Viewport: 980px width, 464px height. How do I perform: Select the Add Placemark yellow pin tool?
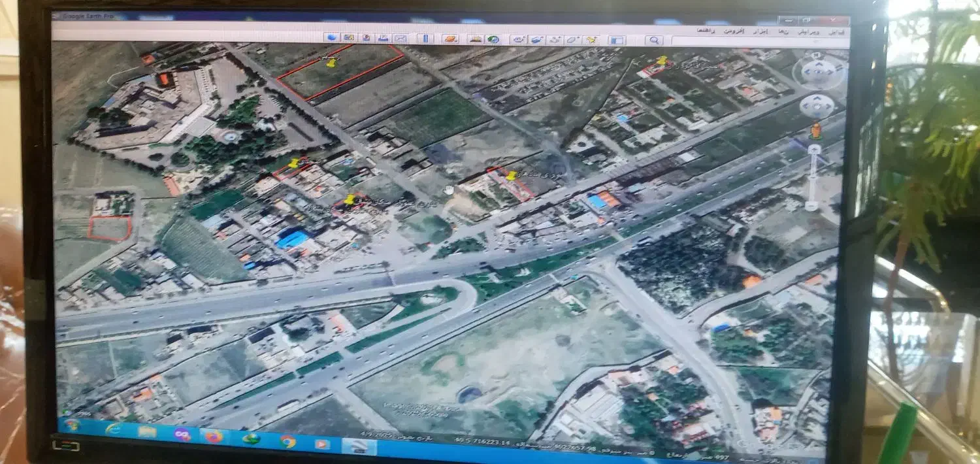592,40
